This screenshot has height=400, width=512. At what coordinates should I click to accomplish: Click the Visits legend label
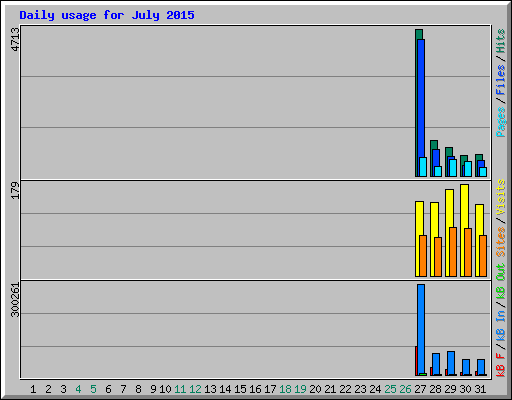pyautogui.click(x=500, y=197)
